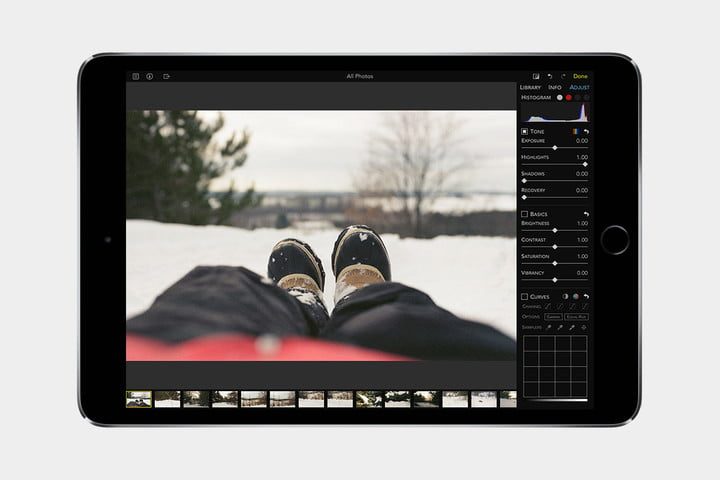Tap the target sampler icon after the eyedroppers
Screen dimensions: 720x480
pyautogui.click(x=584, y=328)
